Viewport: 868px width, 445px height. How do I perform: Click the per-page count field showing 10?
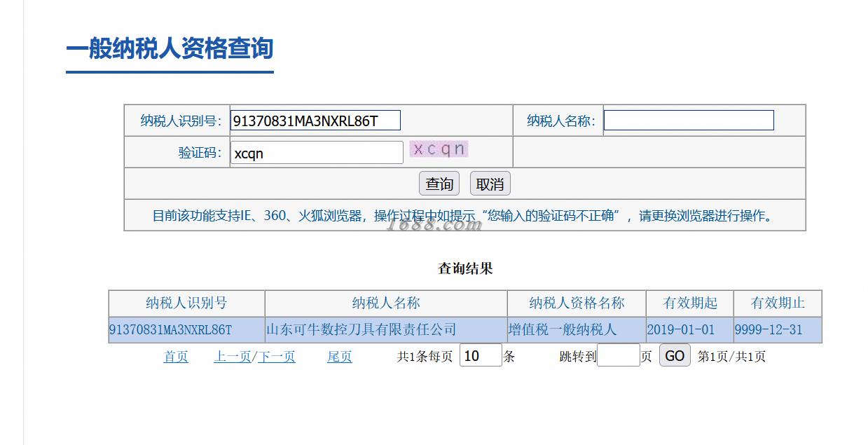click(x=481, y=355)
